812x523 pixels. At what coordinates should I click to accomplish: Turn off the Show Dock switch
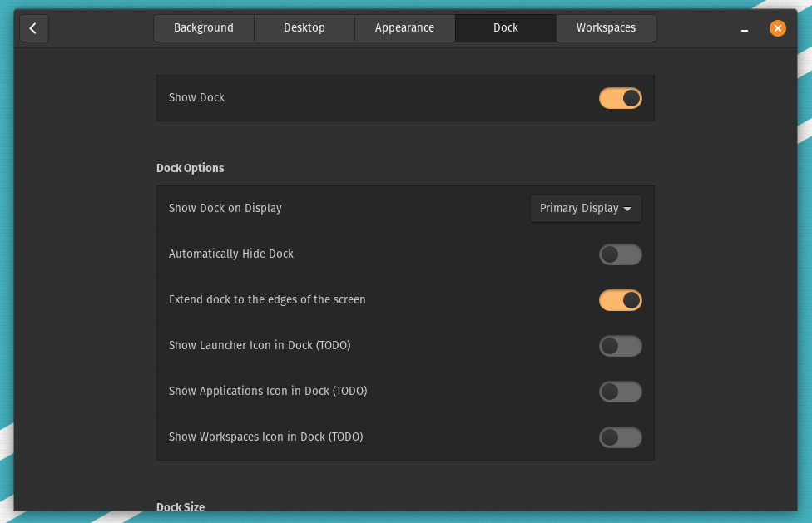pyautogui.click(x=620, y=98)
